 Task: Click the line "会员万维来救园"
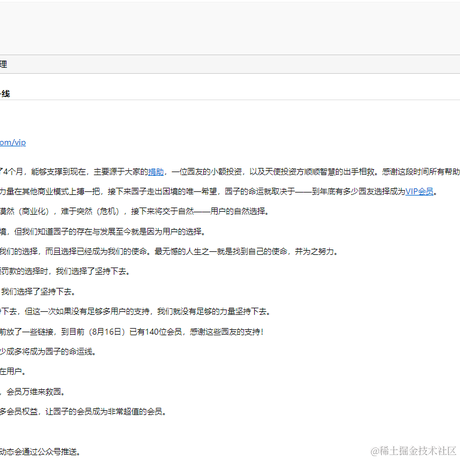coord(32,392)
